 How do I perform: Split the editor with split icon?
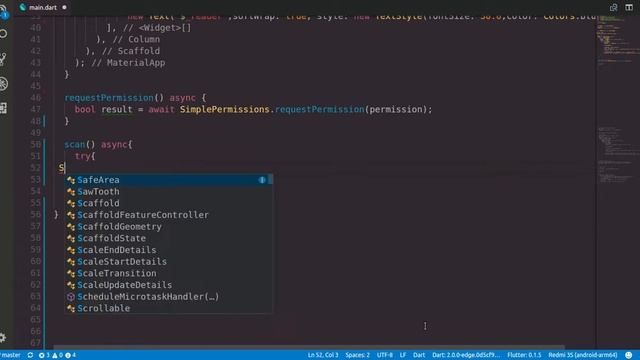click(x=629, y=7)
